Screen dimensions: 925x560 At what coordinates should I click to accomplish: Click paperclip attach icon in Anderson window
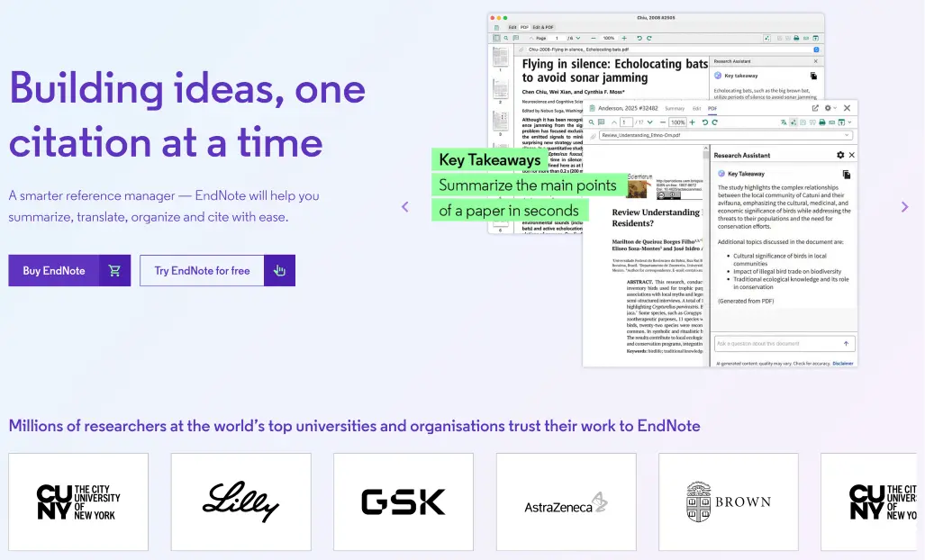point(593,136)
